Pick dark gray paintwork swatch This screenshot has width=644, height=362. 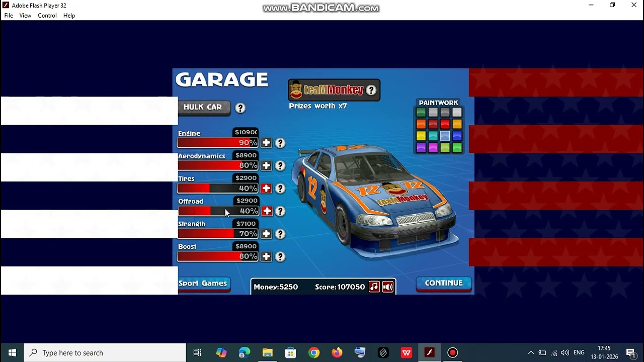[x=445, y=113]
